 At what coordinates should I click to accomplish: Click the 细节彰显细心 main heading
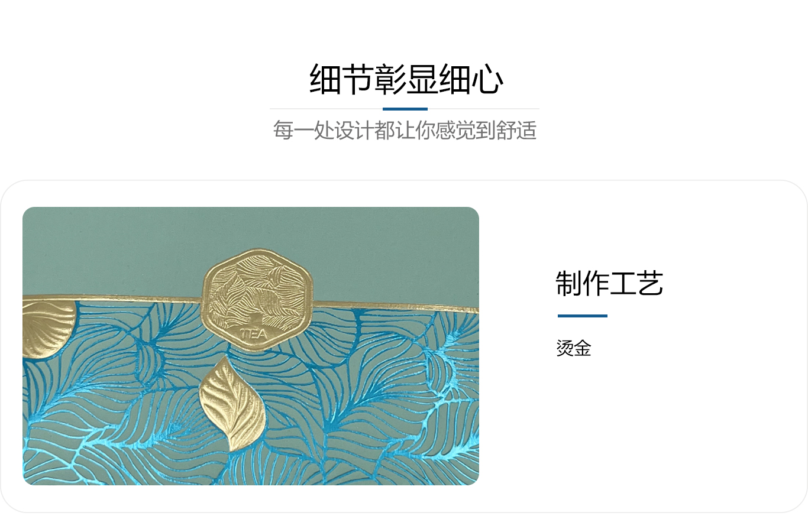pos(406,79)
